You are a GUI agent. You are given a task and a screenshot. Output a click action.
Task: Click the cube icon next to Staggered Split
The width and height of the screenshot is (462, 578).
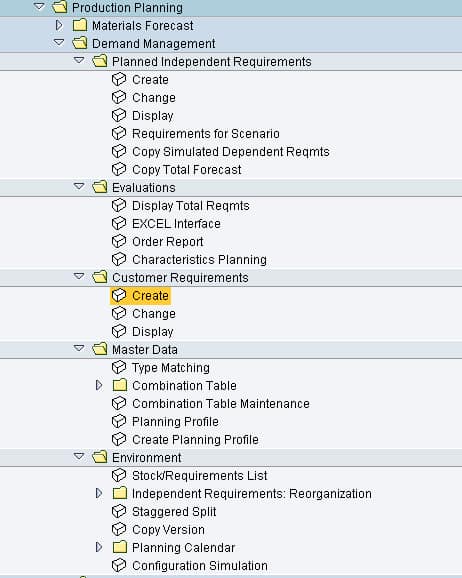tap(119, 512)
